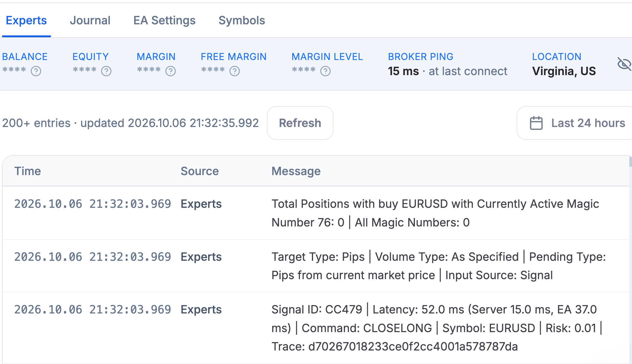The height and width of the screenshot is (364, 632).
Task: Switch to the Journal tab
Action: pyautogui.click(x=90, y=21)
